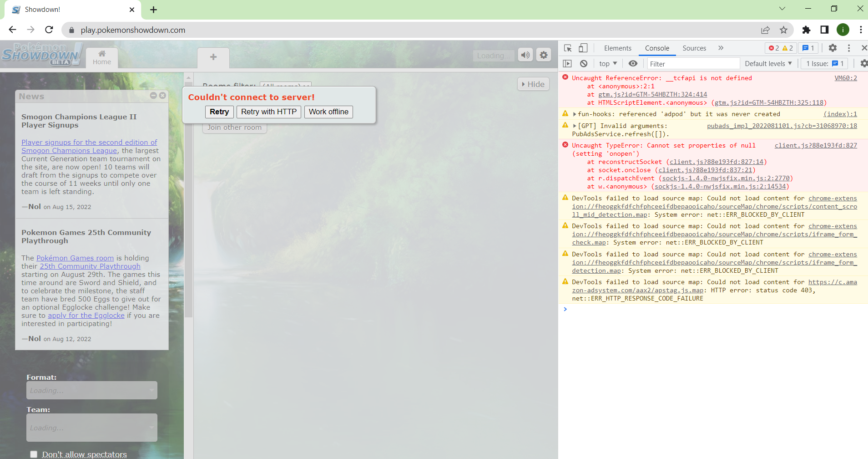Open the DevTools kebab menu
This screenshot has width=868, height=459.
(x=849, y=48)
